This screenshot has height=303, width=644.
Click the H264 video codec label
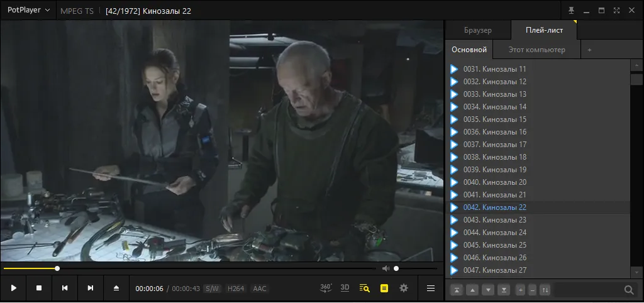click(236, 289)
